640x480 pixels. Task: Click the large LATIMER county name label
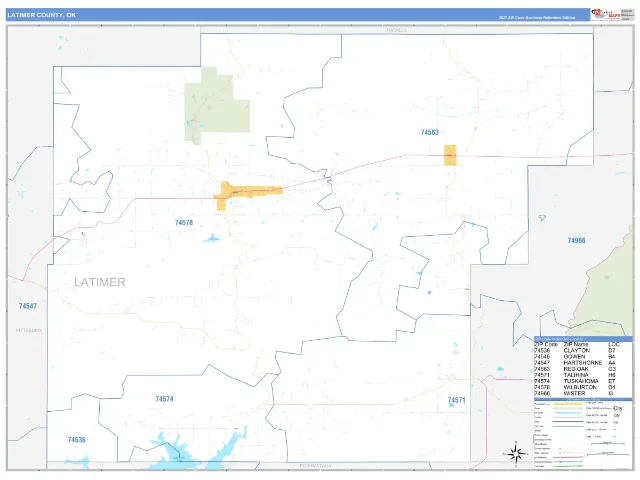tap(100, 282)
